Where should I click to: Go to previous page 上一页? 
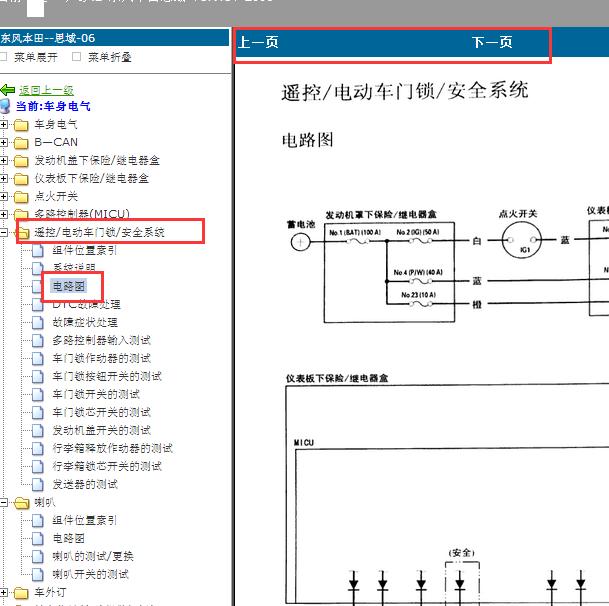(x=258, y=42)
